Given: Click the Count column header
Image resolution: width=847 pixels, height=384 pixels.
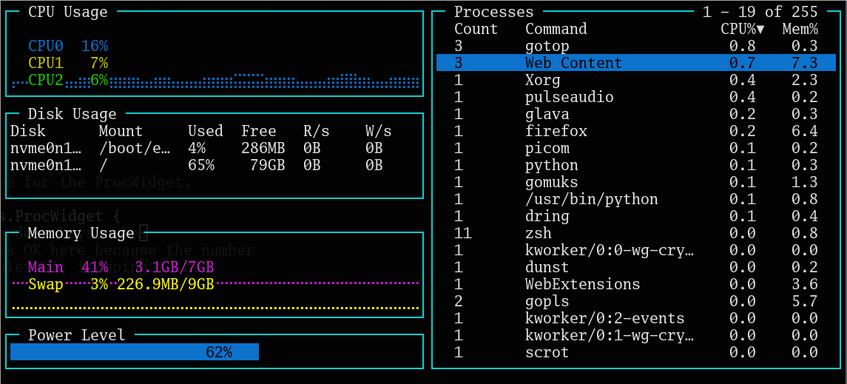Looking at the screenshot, I should [x=475, y=29].
